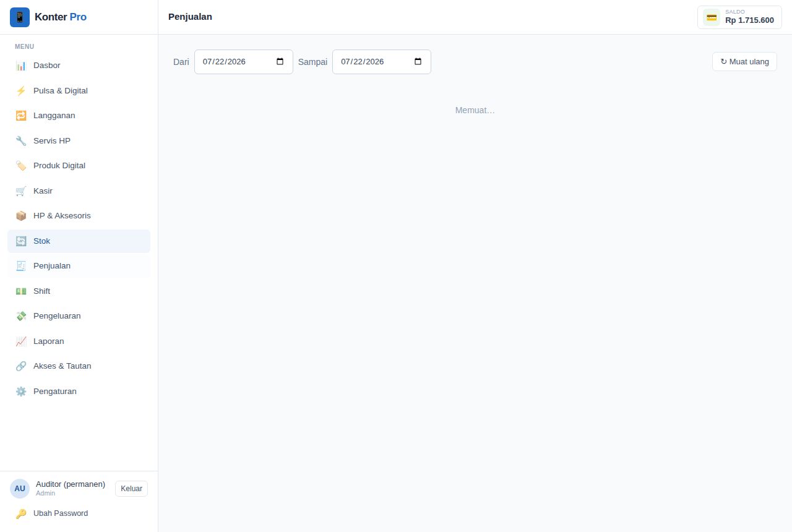Click the link icon for Akses & Tautan

[x=21, y=366]
